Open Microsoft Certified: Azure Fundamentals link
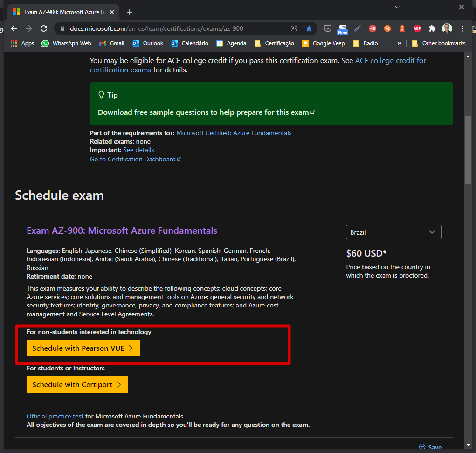The height and width of the screenshot is (453, 476). (234, 133)
